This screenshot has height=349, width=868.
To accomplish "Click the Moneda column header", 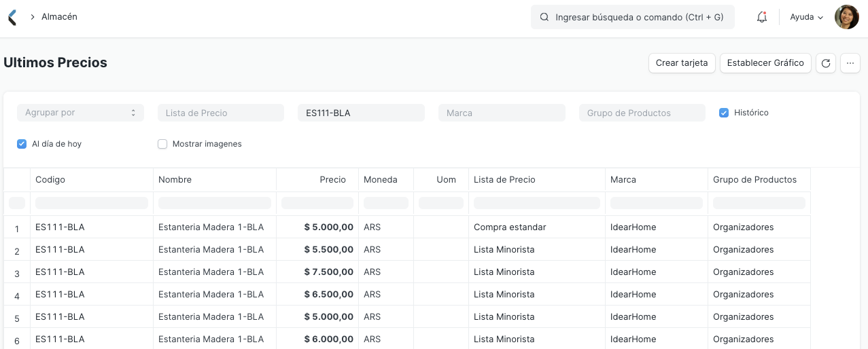I will coord(386,180).
